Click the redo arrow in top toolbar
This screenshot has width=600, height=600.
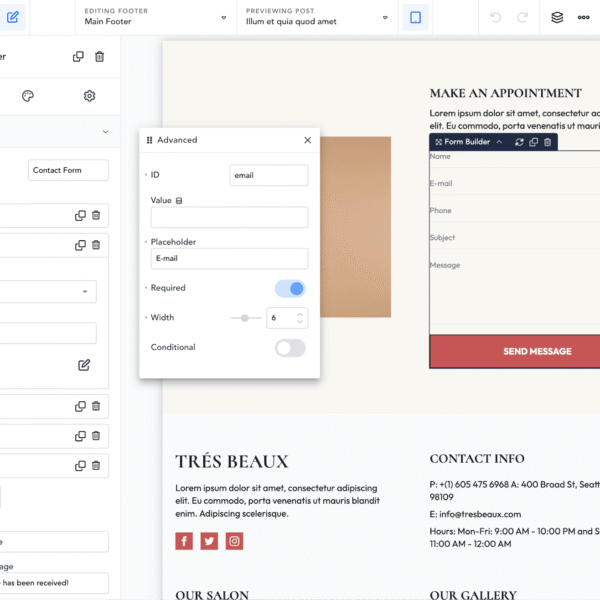[x=522, y=17]
